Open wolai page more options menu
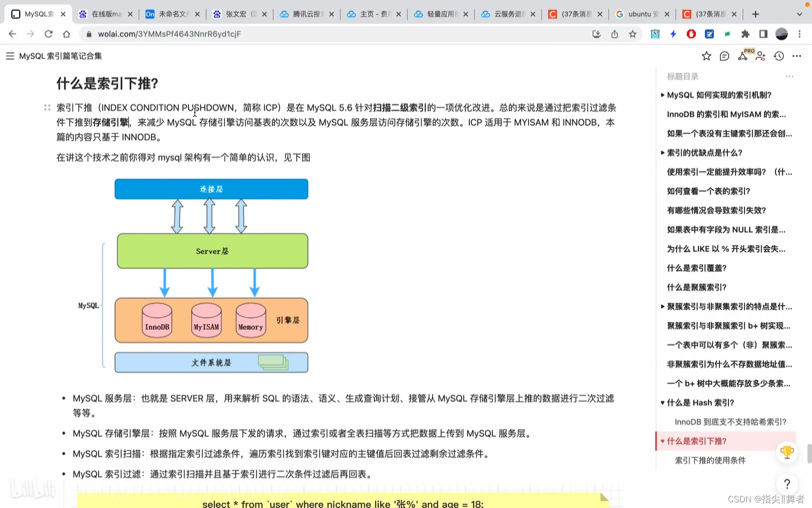Image resolution: width=812 pixels, height=508 pixels. [x=797, y=56]
